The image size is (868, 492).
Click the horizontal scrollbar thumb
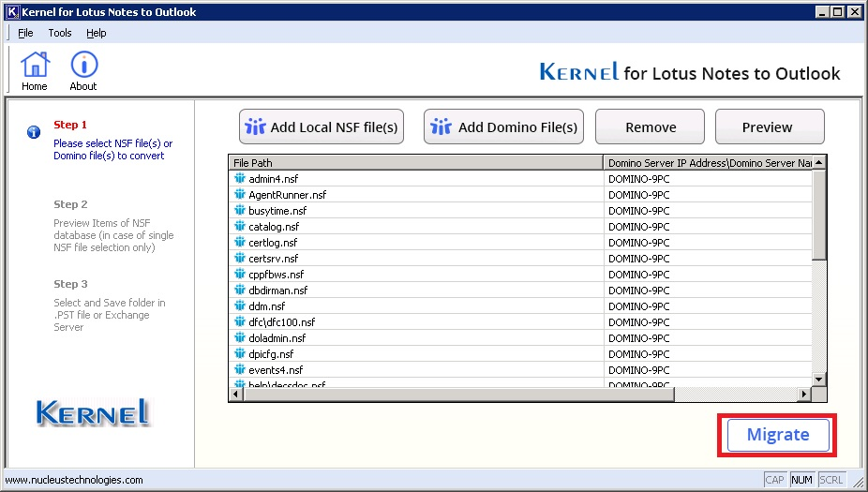(x=459, y=394)
